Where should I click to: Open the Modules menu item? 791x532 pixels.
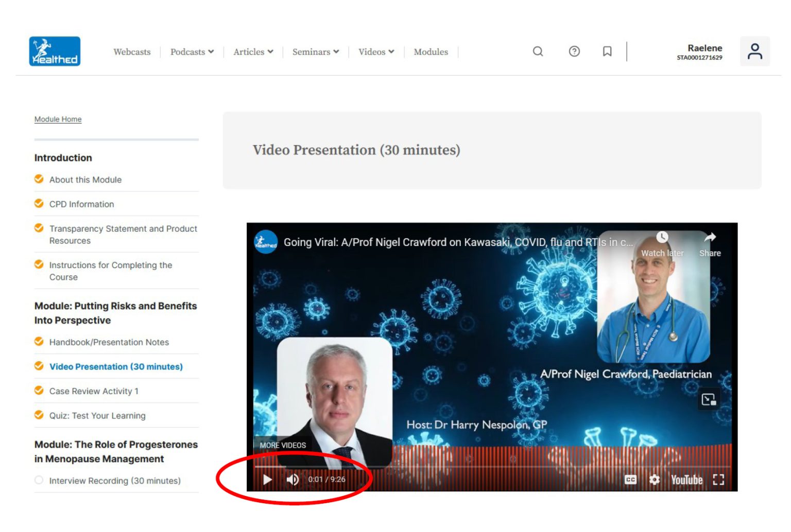tap(431, 52)
